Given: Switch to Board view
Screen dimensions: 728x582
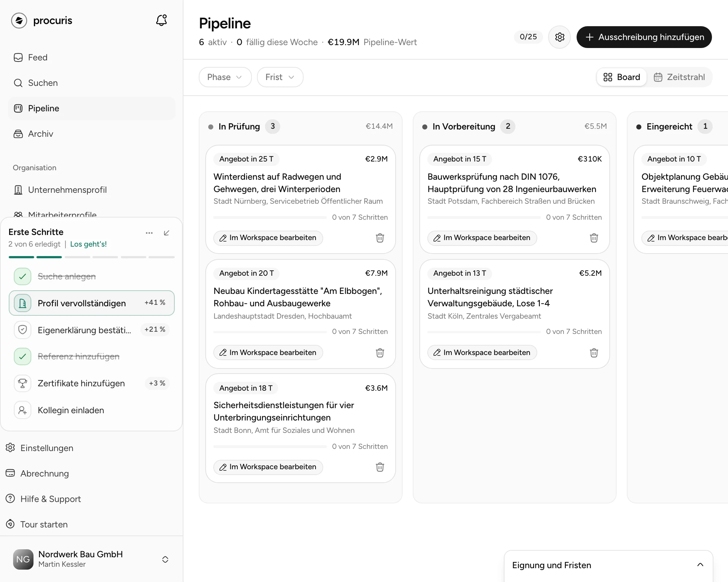Looking at the screenshot, I should click(622, 77).
